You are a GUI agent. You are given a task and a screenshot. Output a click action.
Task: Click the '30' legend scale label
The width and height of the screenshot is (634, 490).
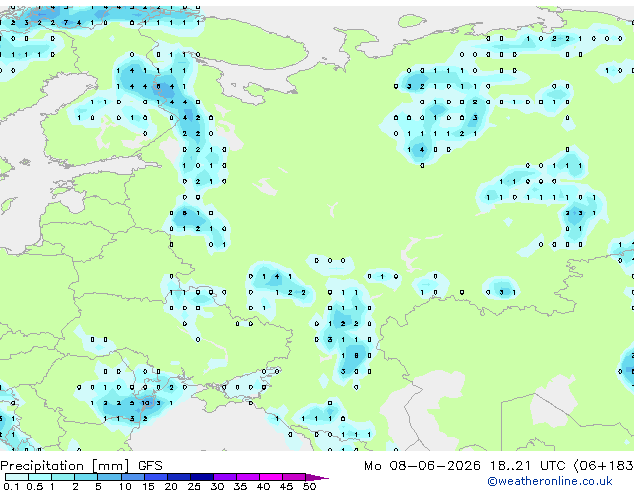217,486
